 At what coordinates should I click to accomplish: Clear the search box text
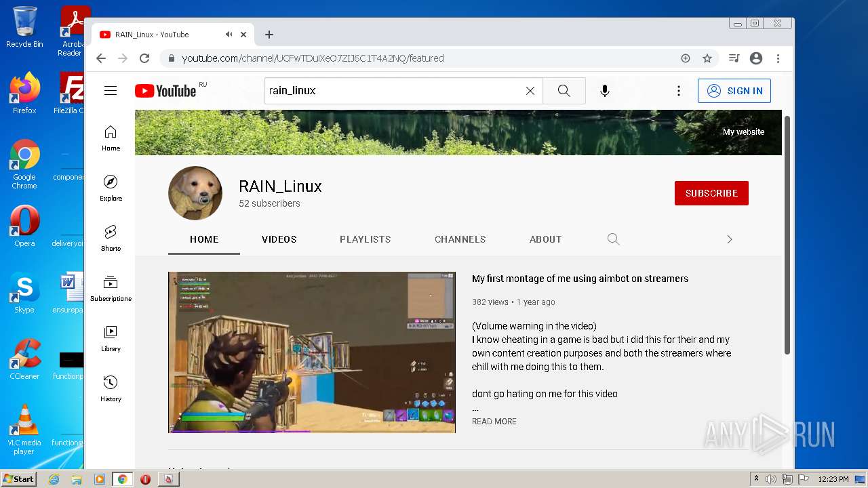tap(530, 91)
